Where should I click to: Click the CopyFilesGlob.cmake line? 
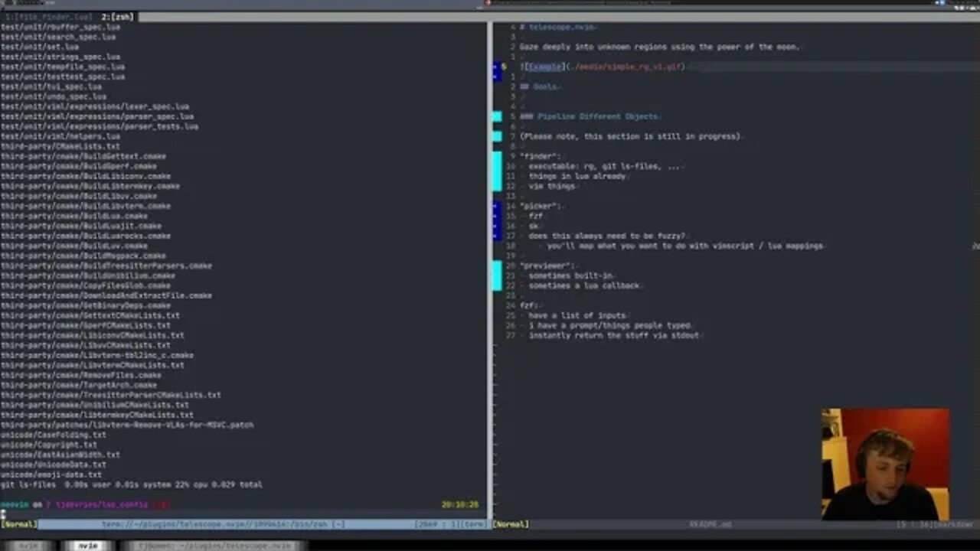point(86,285)
